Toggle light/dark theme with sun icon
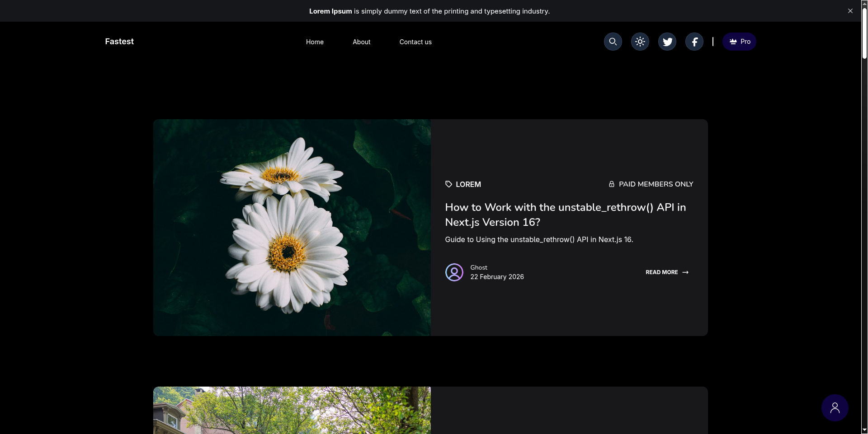868x434 pixels. 640,42
